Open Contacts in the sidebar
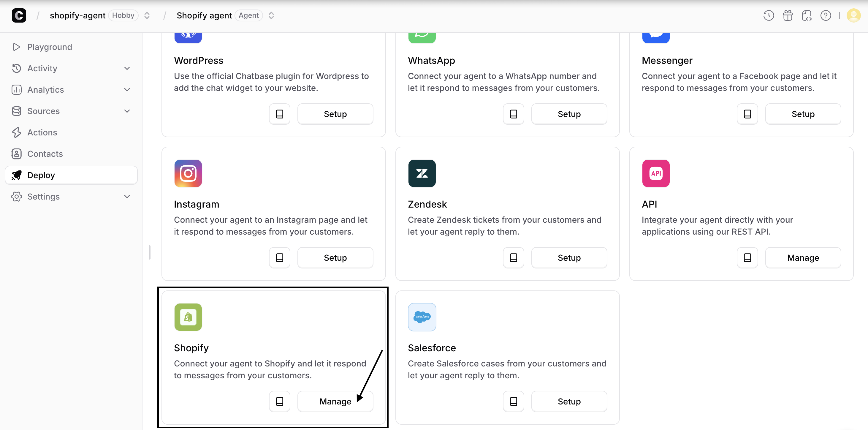Screen dimensions: 868x430 (x=45, y=154)
